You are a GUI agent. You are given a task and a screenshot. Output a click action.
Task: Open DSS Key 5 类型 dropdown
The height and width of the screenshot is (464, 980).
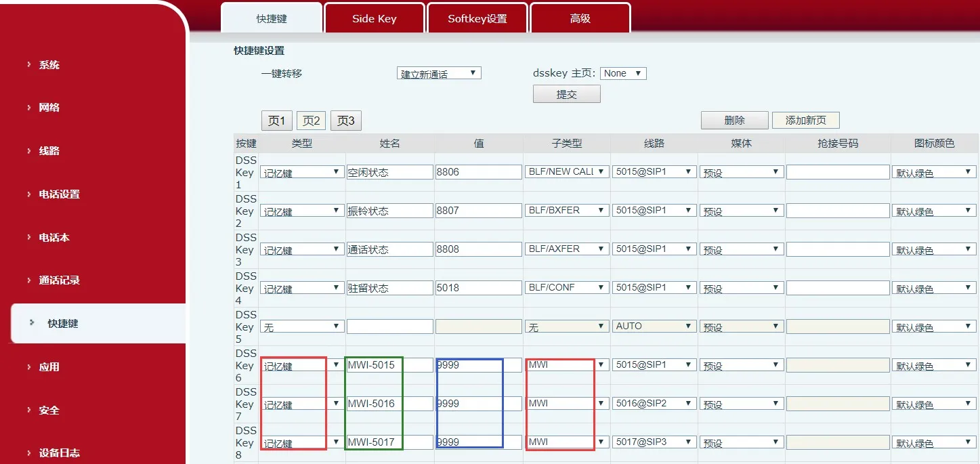[301, 326]
